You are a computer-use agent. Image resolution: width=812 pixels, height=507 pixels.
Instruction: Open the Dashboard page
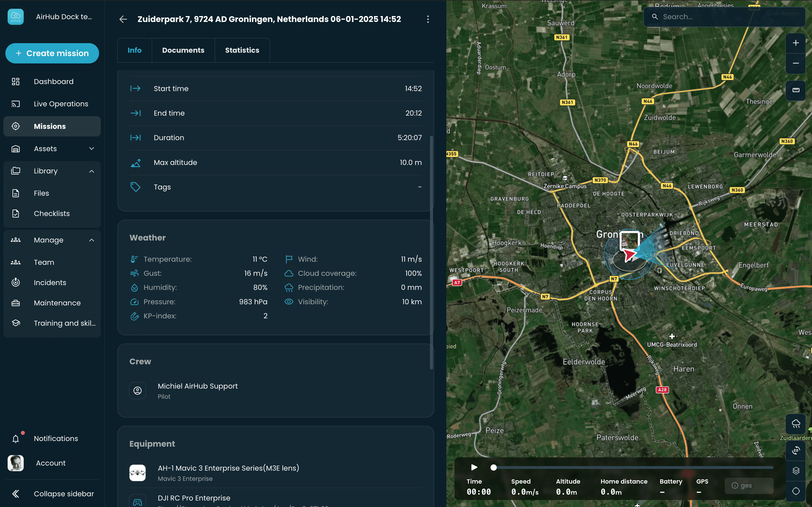click(52, 81)
